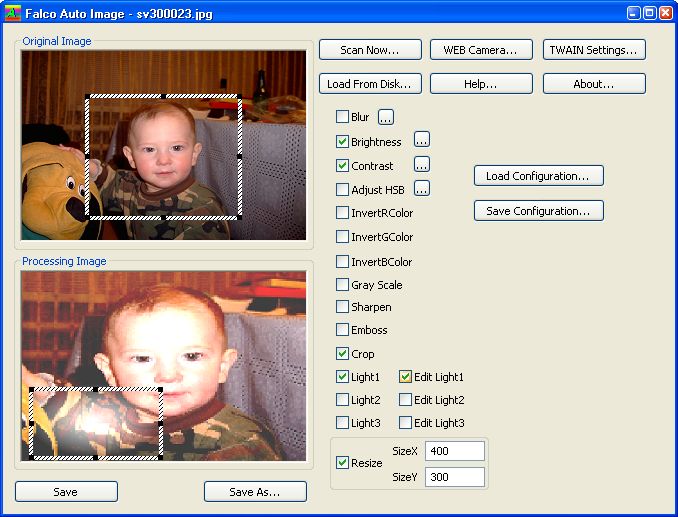678x517 pixels.
Task: Open the WEB Camera... dialog
Action: pos(481,50)
